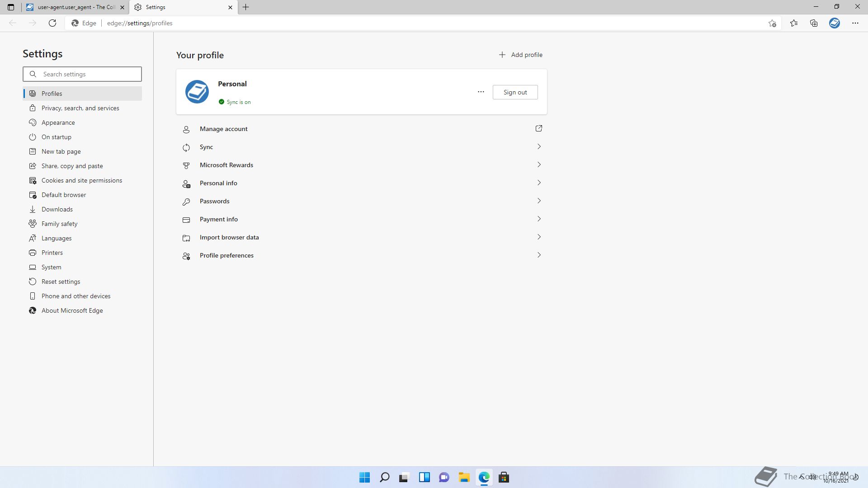Expand the Profile preferences chevron
The image size is (868, 488).
tap(539, 255)
